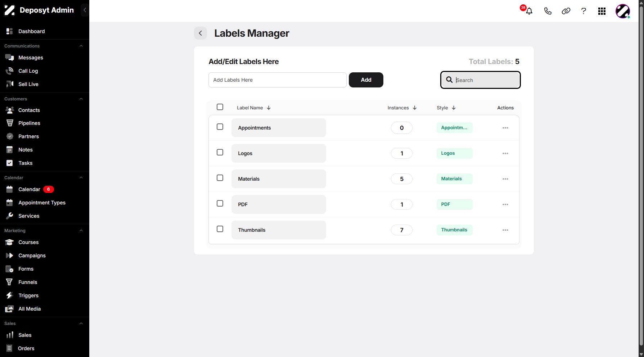Sort by Style arrow

point(454,108)
